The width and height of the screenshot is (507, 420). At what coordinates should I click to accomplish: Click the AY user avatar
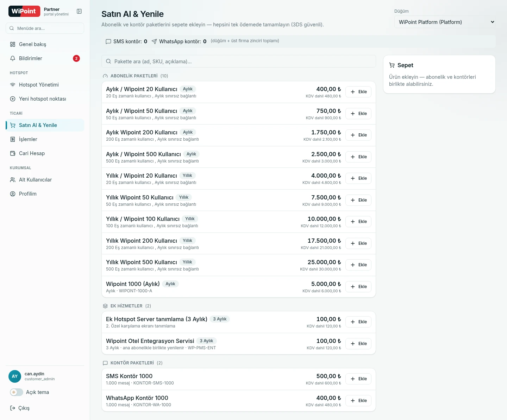15,376
